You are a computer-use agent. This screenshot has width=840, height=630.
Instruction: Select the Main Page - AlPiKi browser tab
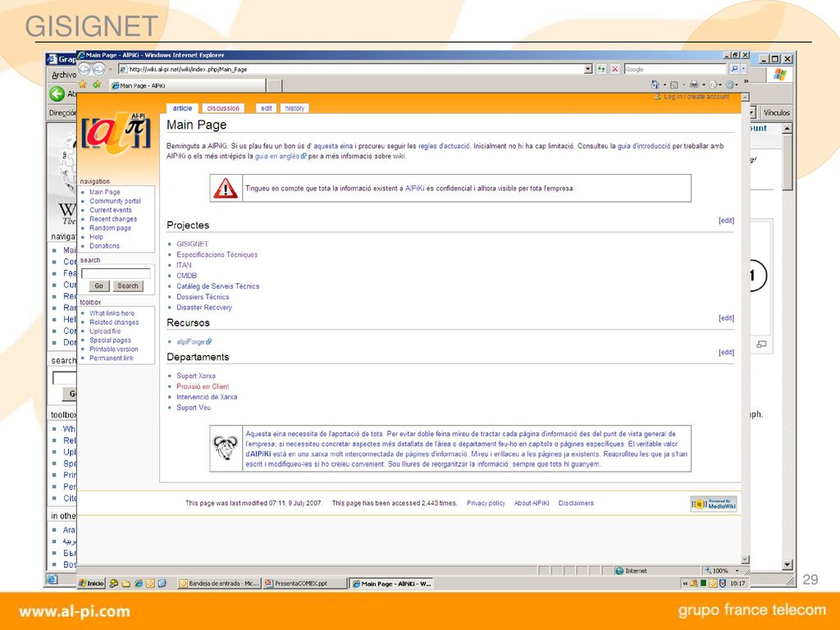click(188, 85)
